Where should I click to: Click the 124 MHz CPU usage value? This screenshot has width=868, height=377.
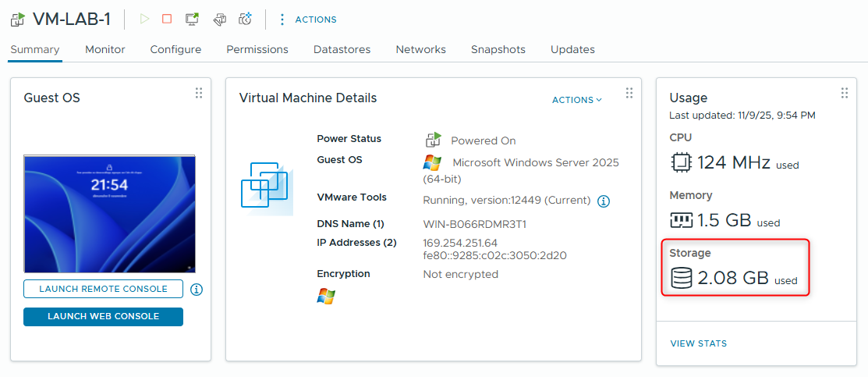(x=734, y=163)
